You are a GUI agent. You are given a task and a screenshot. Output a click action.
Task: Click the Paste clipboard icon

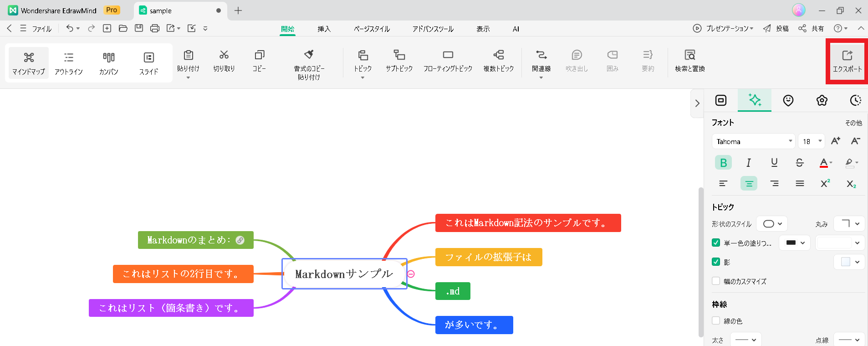(x=188, y=55)
